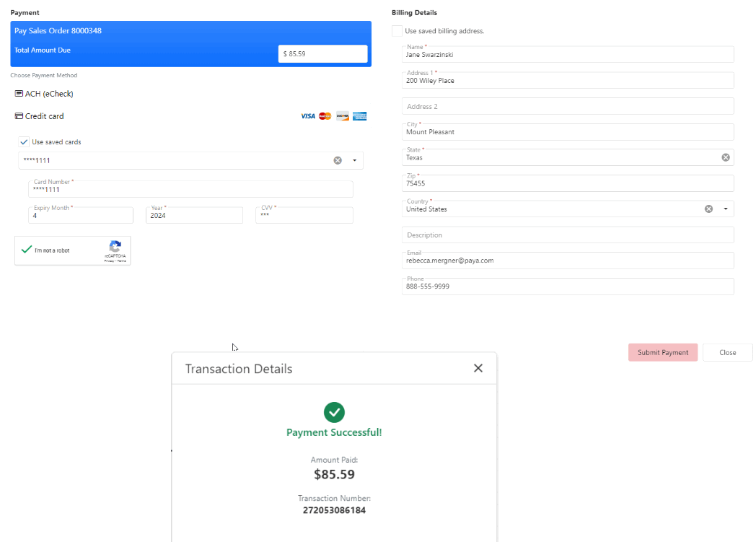Open the saved cards dropdown

tap(353, 160)
